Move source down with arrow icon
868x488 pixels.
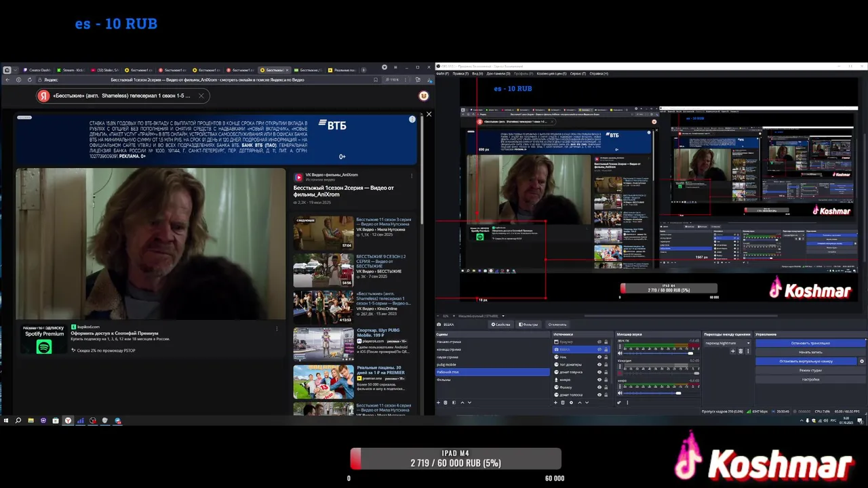pos(587,403)
